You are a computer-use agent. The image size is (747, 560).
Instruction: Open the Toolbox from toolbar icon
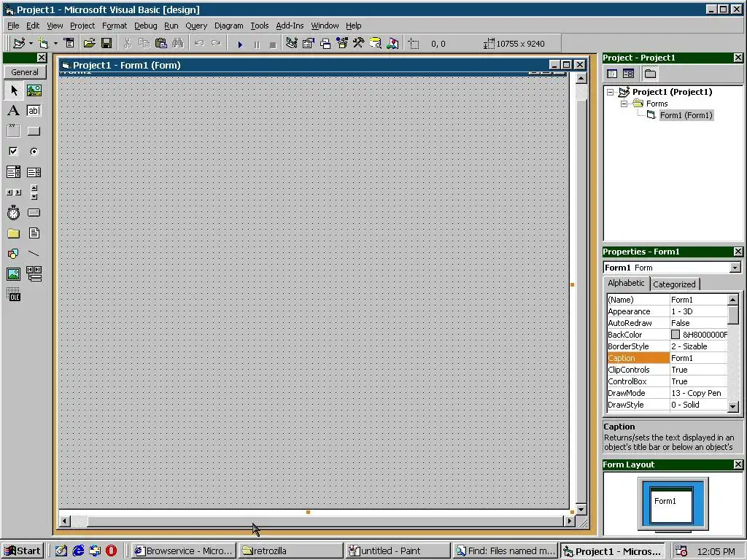pos(359,43)
